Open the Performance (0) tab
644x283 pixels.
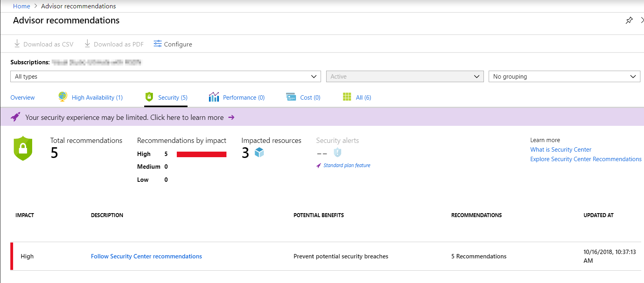pyautogui.click(x=244, y=98)
